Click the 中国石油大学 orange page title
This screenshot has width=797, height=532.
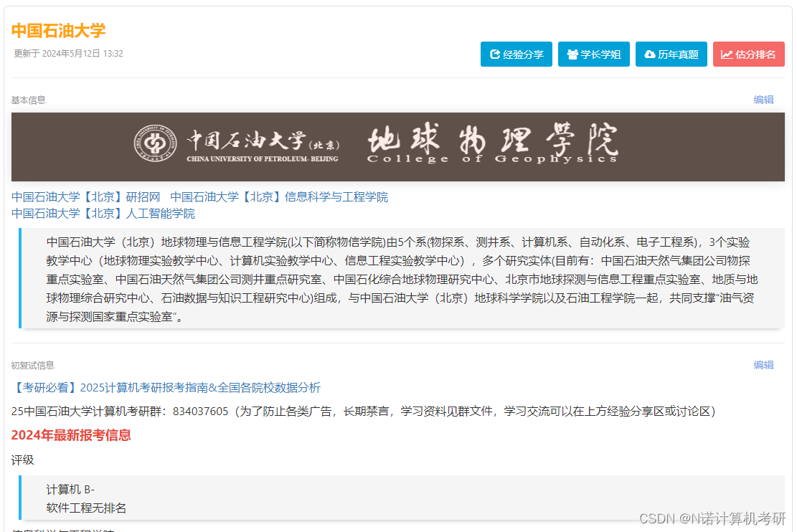point(58,31)
